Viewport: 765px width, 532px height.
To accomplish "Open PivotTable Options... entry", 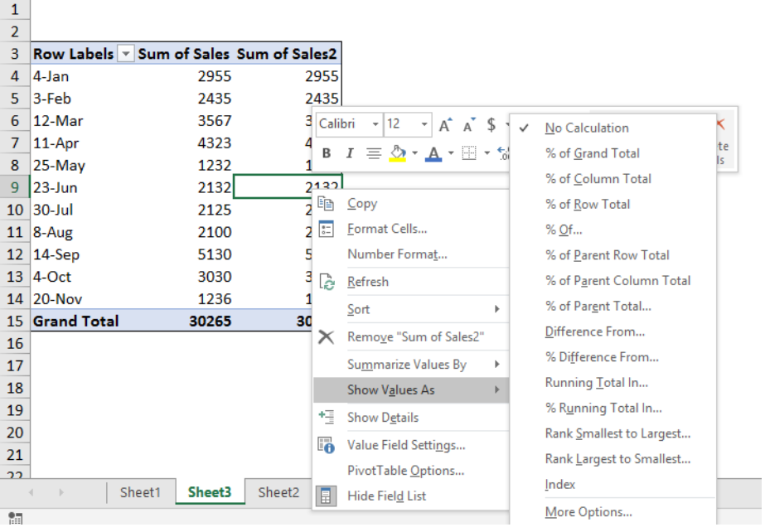I will tap(411, 471).
